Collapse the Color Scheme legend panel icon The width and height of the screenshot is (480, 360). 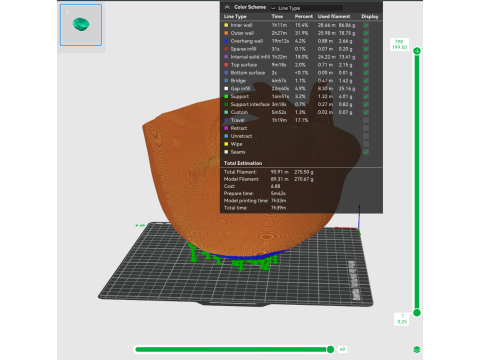(227, 7)
